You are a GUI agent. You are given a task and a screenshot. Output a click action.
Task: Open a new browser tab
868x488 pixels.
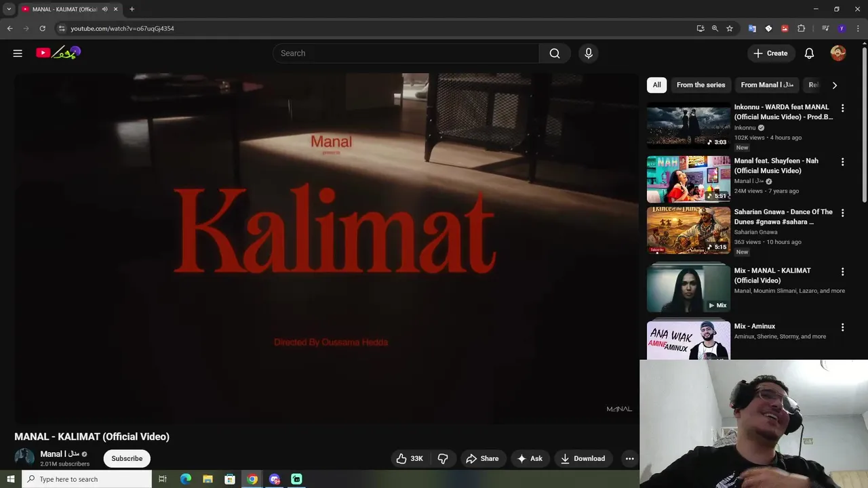pos(132,9)
